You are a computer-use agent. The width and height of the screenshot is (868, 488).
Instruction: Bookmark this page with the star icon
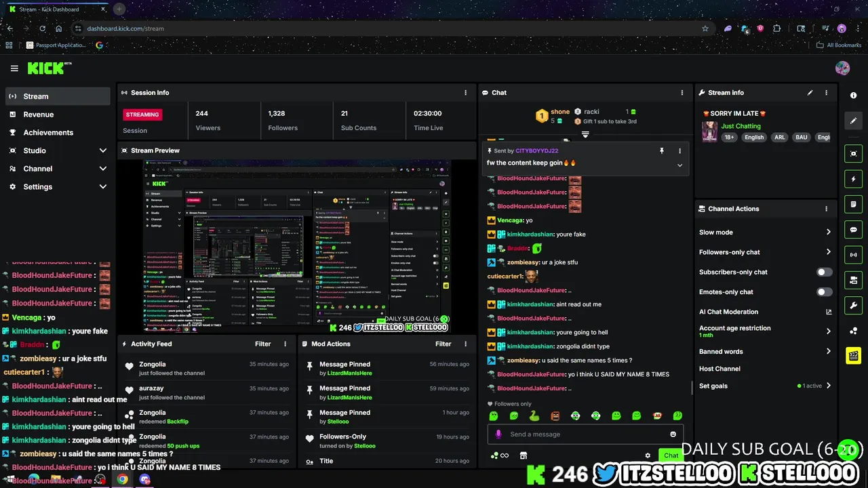click(705, 28)
